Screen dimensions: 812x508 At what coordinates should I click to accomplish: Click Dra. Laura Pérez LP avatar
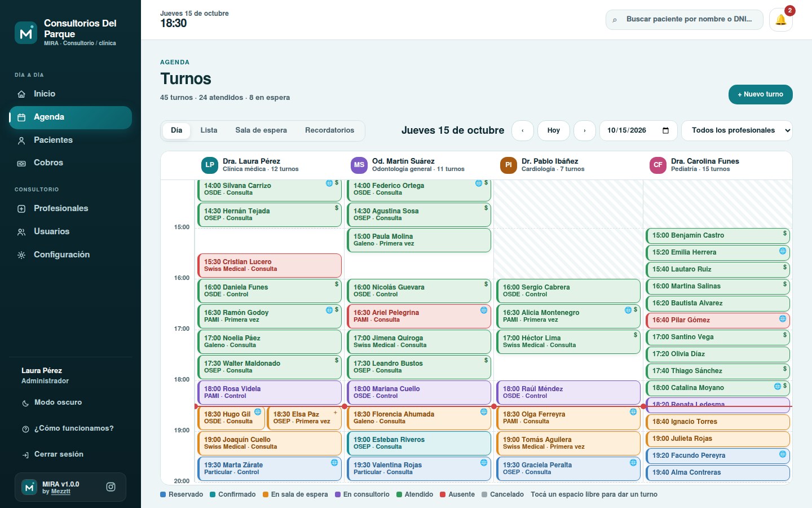click(x=210, y=165)
